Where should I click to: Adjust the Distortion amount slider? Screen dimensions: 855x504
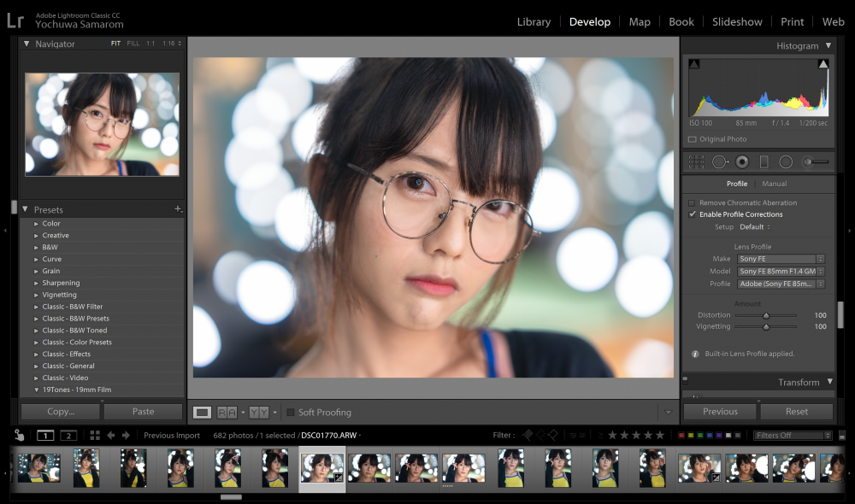pos(765,315)
